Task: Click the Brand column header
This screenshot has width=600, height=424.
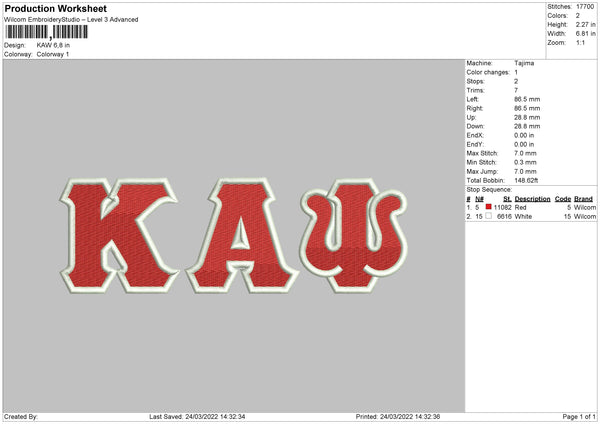Action: click(x=583, y=199)
